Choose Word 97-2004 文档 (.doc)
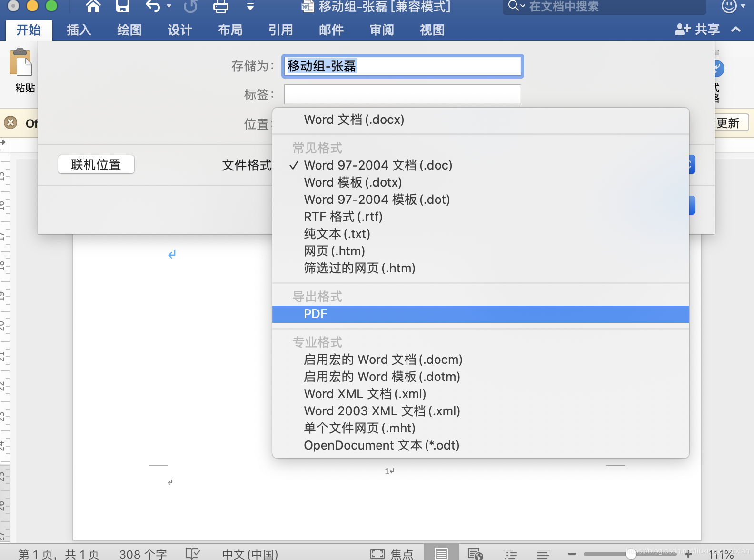 coord(481,165)
